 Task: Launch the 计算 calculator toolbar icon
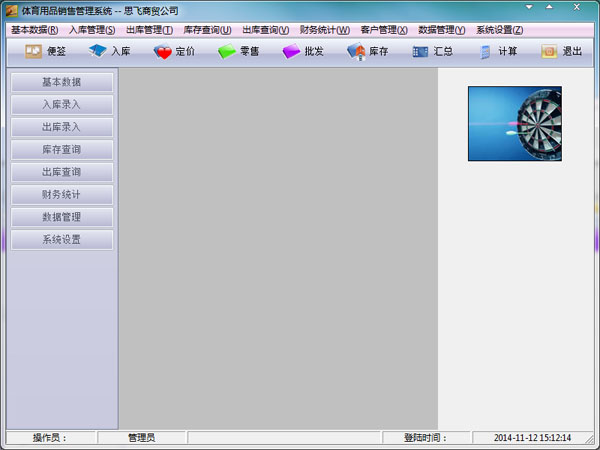(485, 51)
